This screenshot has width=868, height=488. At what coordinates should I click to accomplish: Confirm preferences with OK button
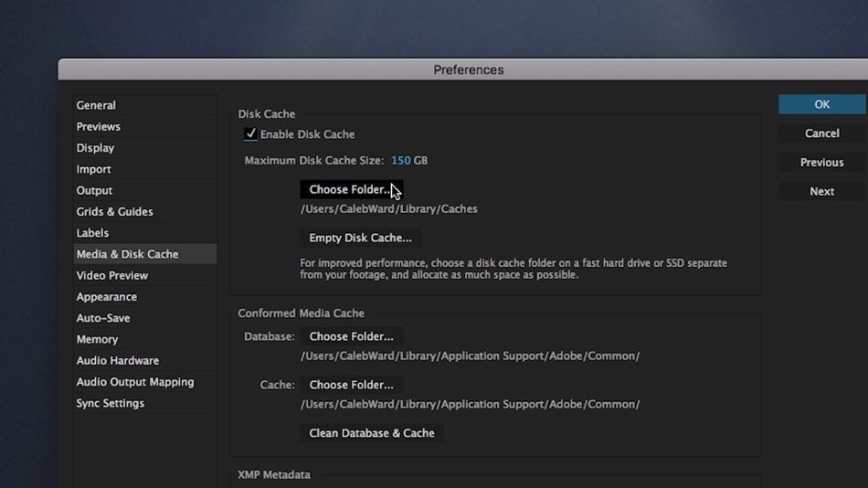(x=821, y=104)
